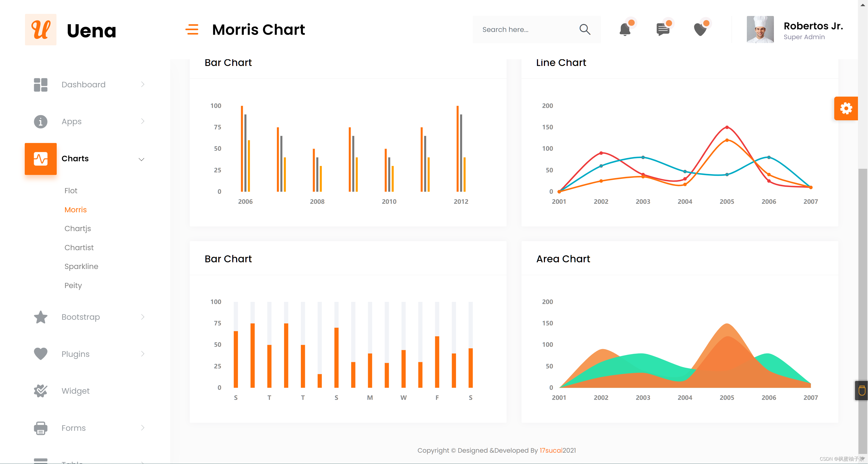Click the Bootstrap star icon
The width and height of the screenshot is (868, 464).
[x=41, y=317]
